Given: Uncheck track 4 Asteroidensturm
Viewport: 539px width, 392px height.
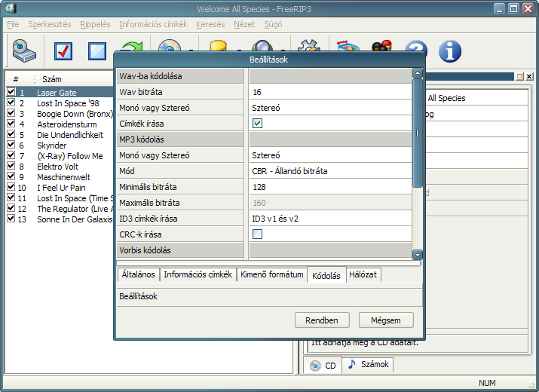Looking at the screenshot, I should click(11, 124).
